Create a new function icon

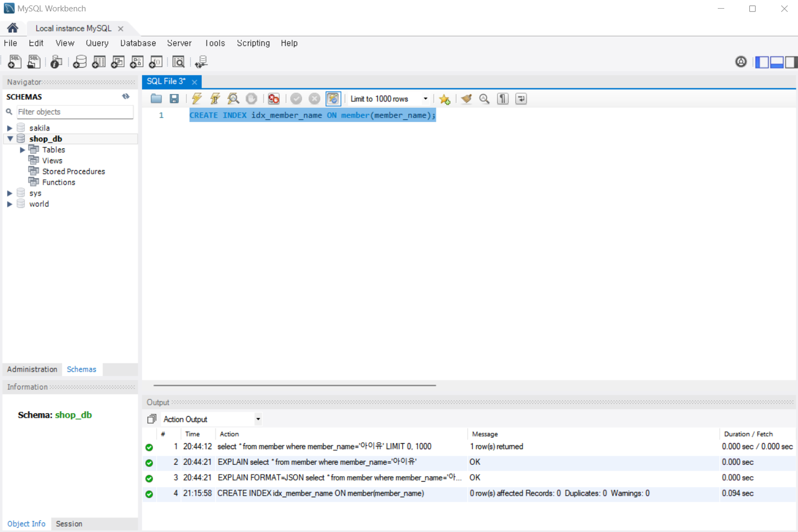point(156,62)
